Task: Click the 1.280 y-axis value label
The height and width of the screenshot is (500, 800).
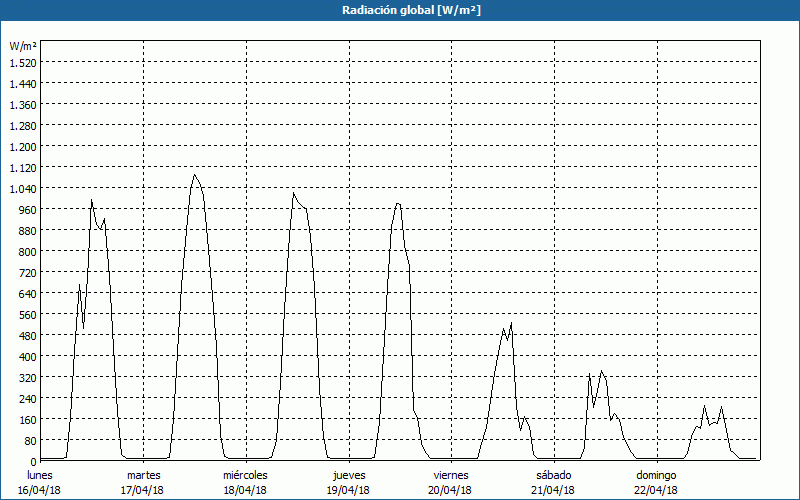Action: tap(23, 126)
